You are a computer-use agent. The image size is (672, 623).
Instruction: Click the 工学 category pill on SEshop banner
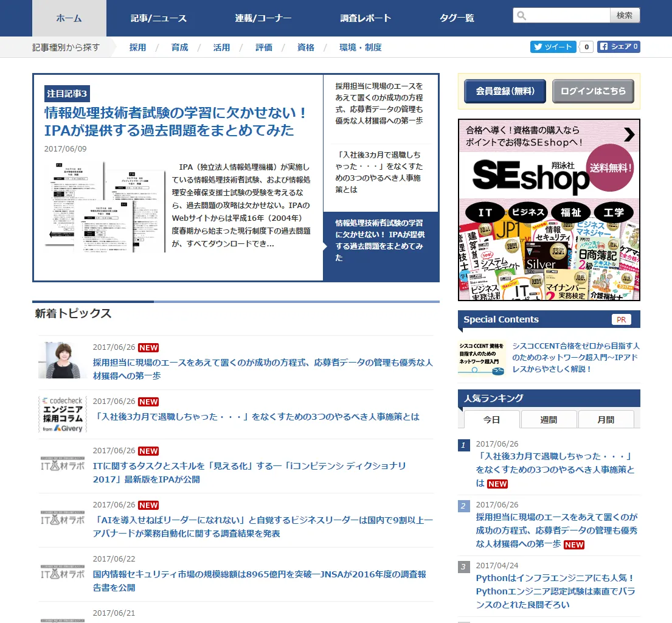click(614, 212)
